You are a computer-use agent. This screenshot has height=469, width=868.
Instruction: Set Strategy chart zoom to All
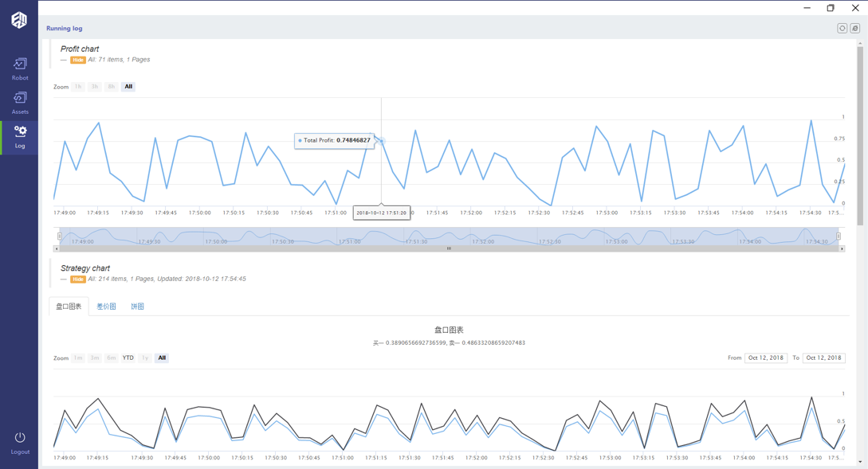pos(162,358)
